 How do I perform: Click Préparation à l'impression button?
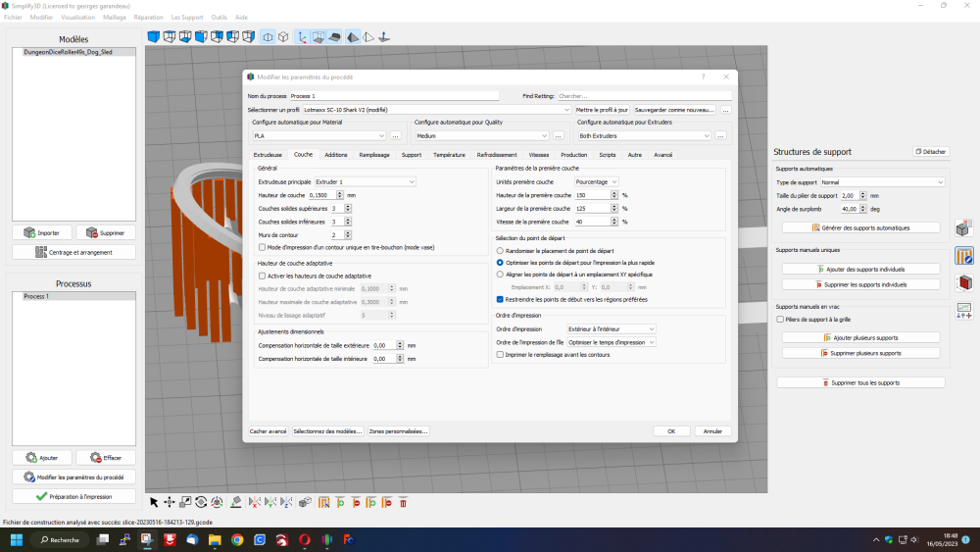click(x=73, y=496)
